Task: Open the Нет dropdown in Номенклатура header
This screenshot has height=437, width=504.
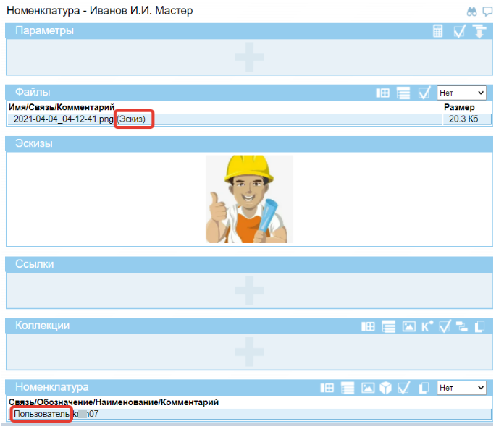Action: click(461, 388)
